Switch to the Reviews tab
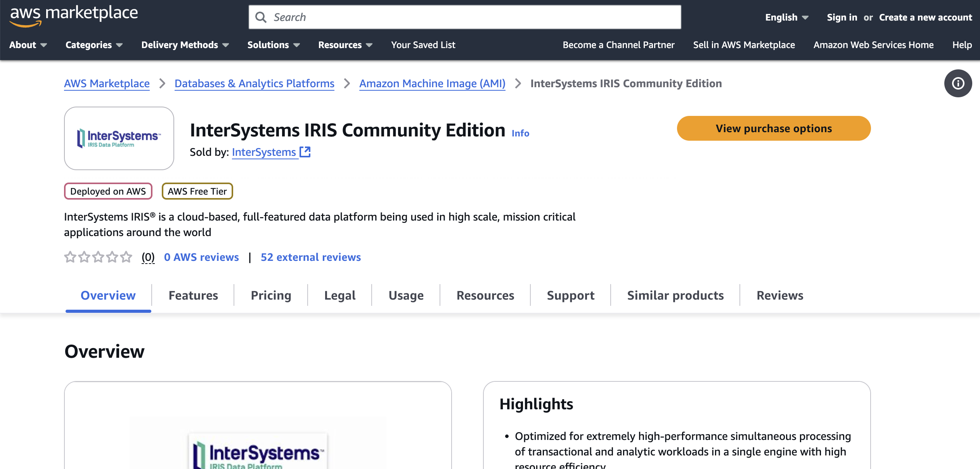 pyautogui.click(x=780, y=295)
